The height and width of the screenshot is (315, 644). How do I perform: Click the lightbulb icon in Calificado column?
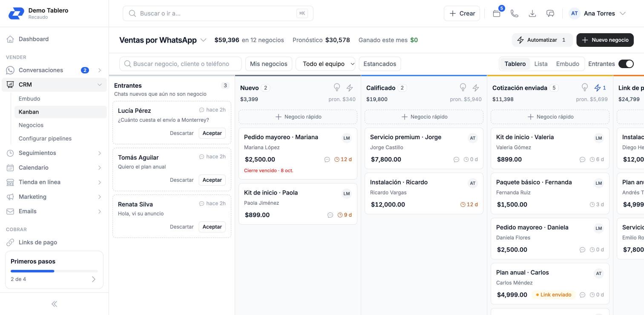coord(463,88)
